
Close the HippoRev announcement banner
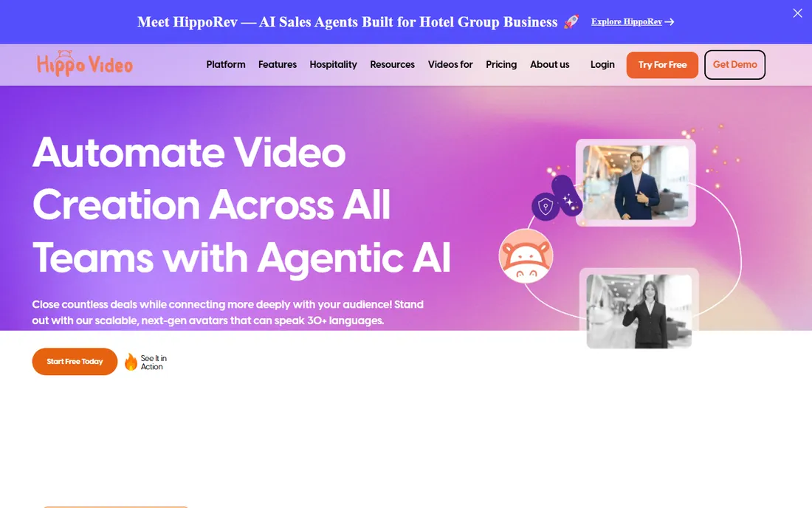tap(797, 13)
